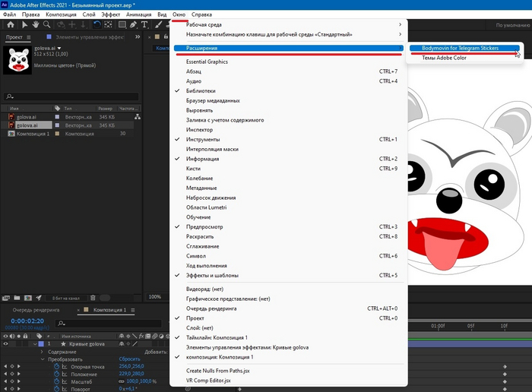Open the 100% magnification dropdown
Image resolution: width=532 pixels, height=392 pixels.
point(157,297)
